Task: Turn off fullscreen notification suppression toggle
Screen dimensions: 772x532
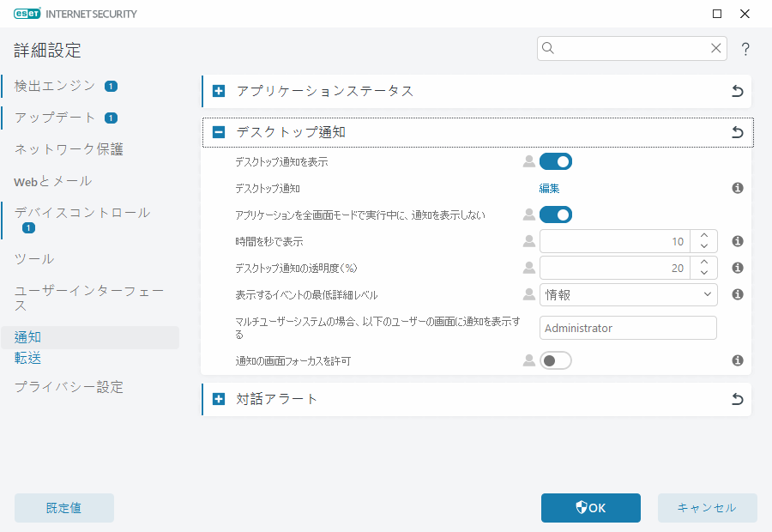Action: click(x=556, y=215)
